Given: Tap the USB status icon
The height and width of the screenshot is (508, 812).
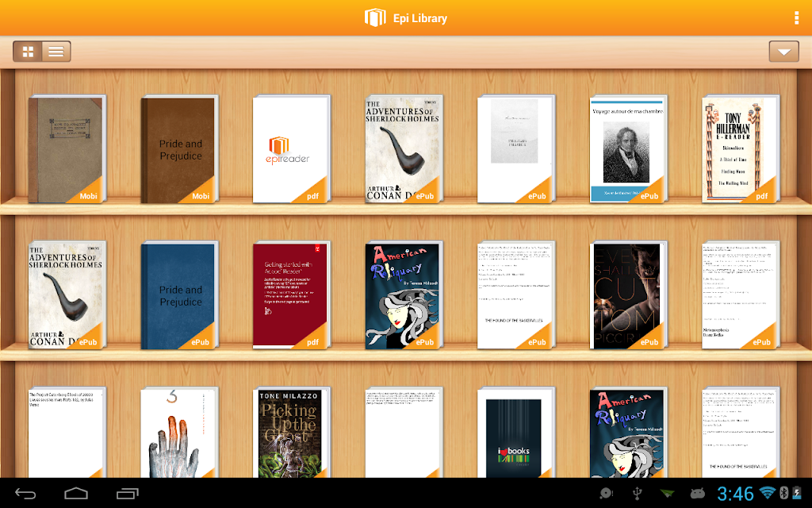Looking at the screenshot, I should click(x=638, y=493).
